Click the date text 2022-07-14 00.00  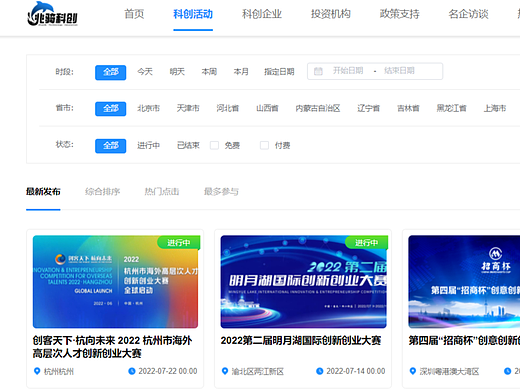(x=356, y=371)
